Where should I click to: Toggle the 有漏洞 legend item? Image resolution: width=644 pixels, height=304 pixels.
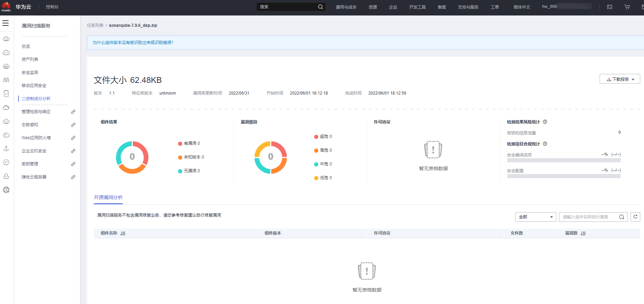click(x=189, y=143)
